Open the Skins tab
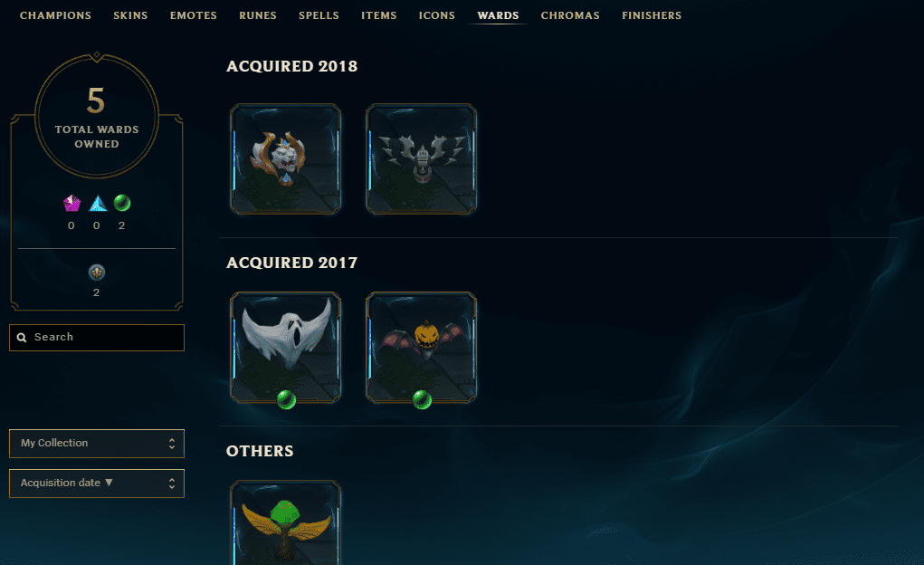This screenshot has height=565, width=924. (x=131, y=15)
